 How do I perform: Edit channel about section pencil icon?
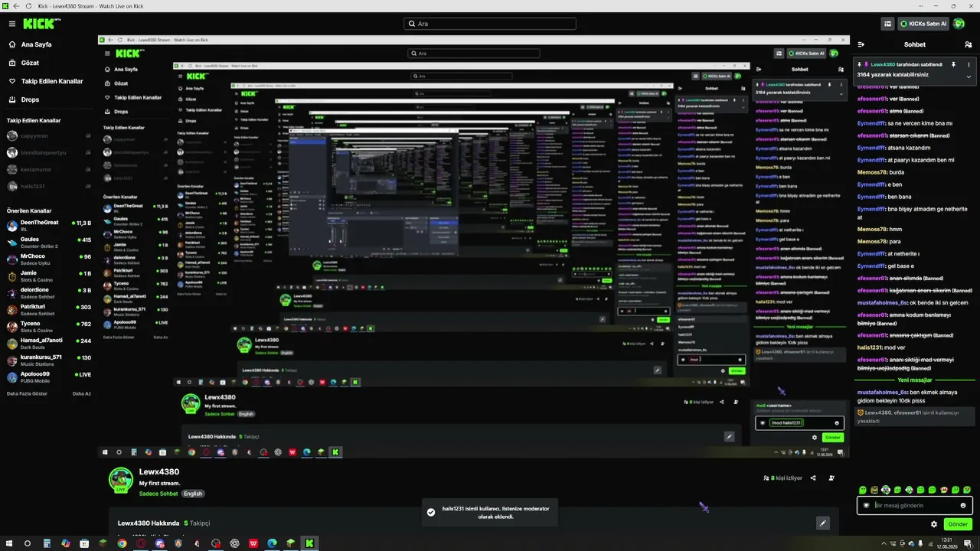pos(822,523)
